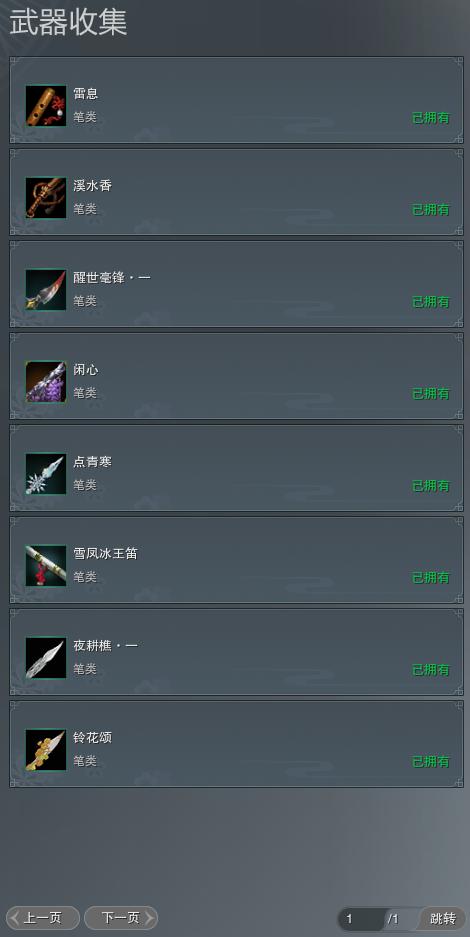Click 已拥有 status in 点青寒 row
This screenshot has height=937, width=470.
[431, 486]
